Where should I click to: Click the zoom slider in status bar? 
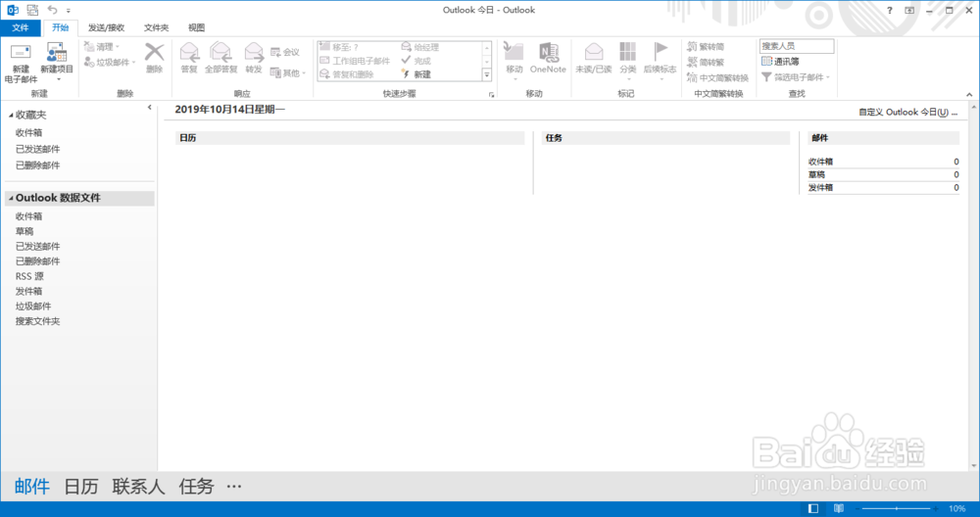pyautogui.click(x=897, y=509)
